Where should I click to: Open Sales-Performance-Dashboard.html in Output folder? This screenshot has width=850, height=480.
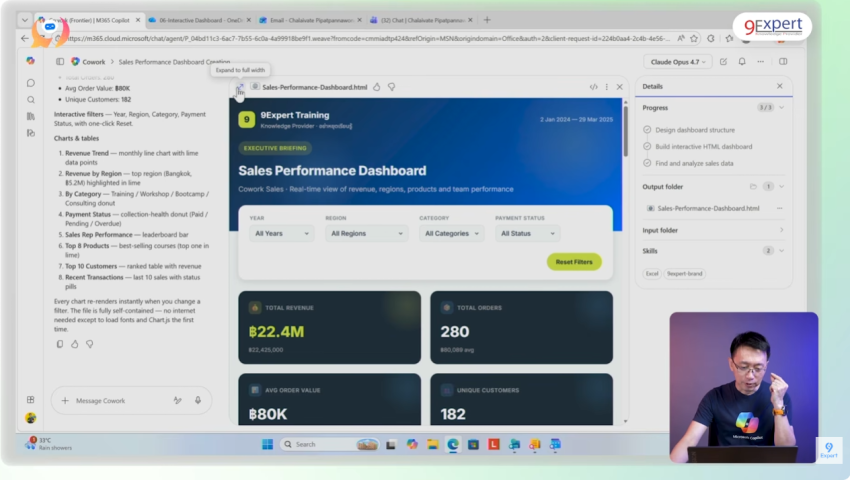pos(708,208)
